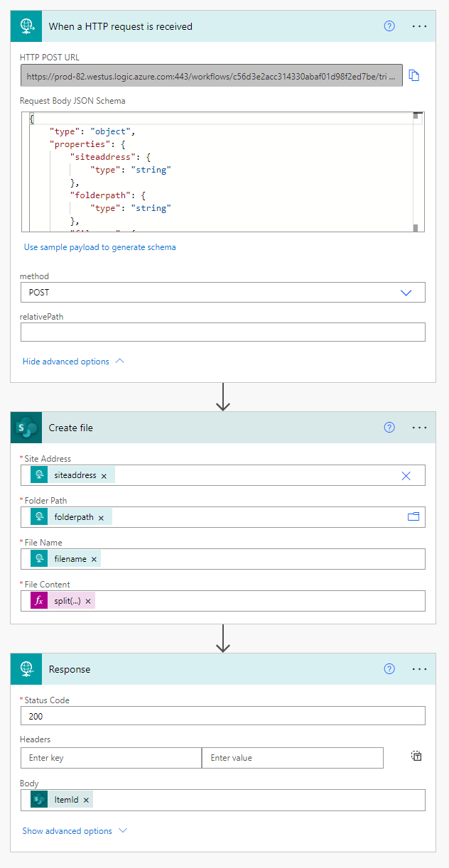Click Use sample payload to generate schema
Viewport: 449px width, 868px height.
click(99, 247)
